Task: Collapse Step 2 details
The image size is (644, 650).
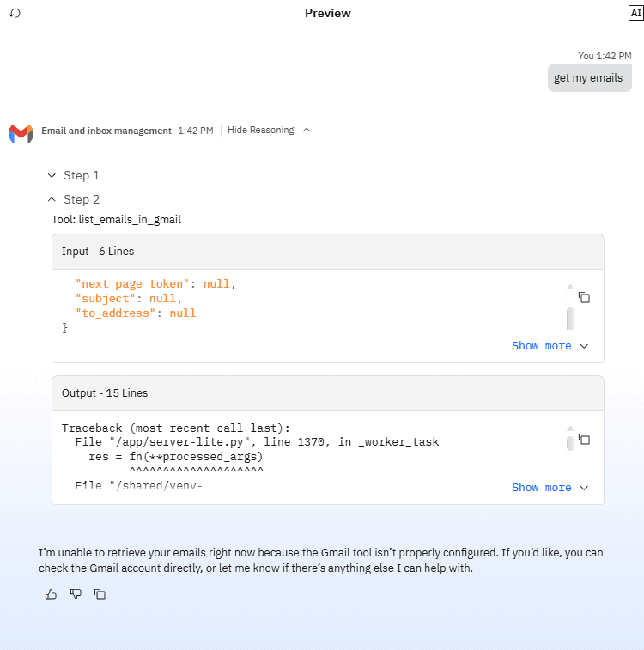Action: click(74, 200)
